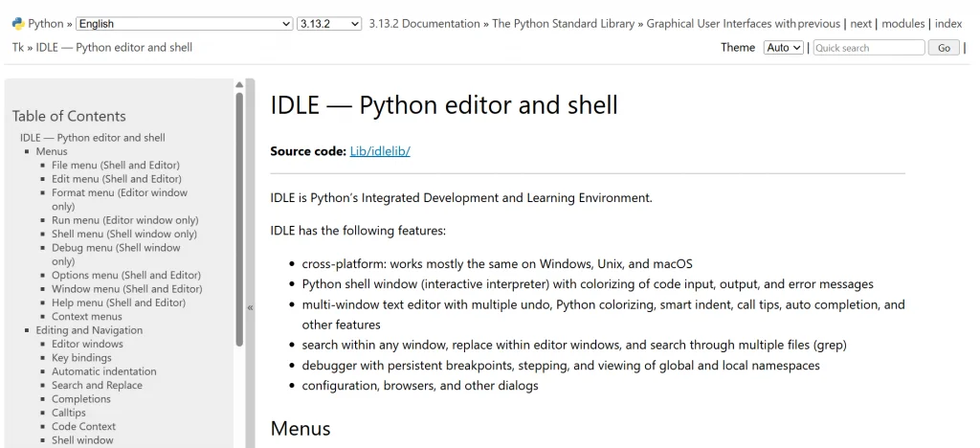Screen dimensions: 980x448
Task: Jump to Edit menu (Shell and Editor)
Action: tap(117, 179)
